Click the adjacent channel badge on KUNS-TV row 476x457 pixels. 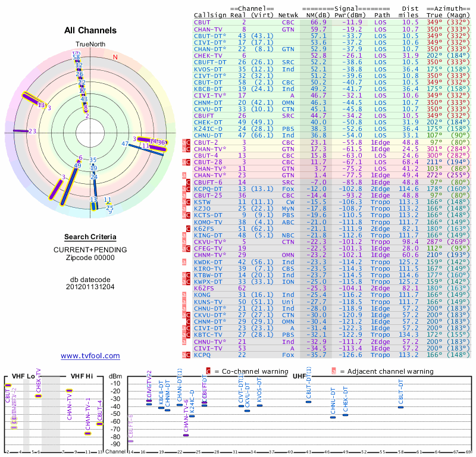184,302
